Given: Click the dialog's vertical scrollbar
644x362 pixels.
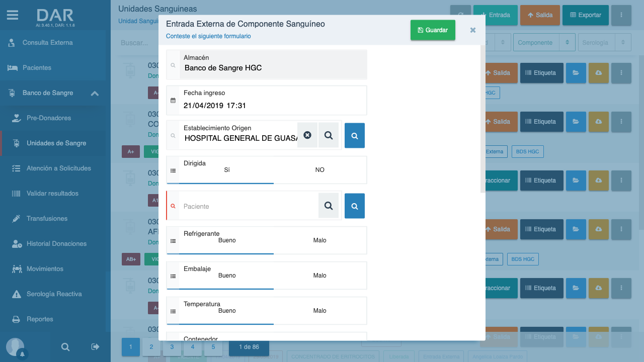Looking at the screenshot, I should pyautogui.click(x=483, y=119).
